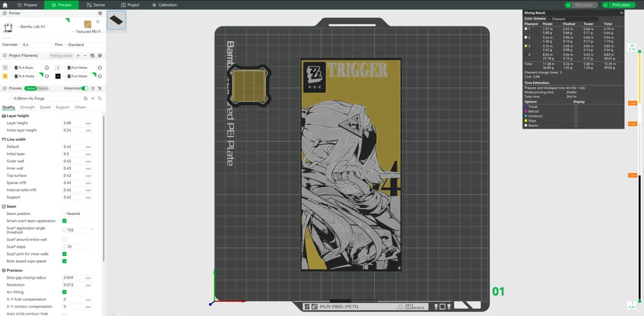Open Project Filaments settings gear
Viewport: 644px width, 316px height.
[100, 55]
